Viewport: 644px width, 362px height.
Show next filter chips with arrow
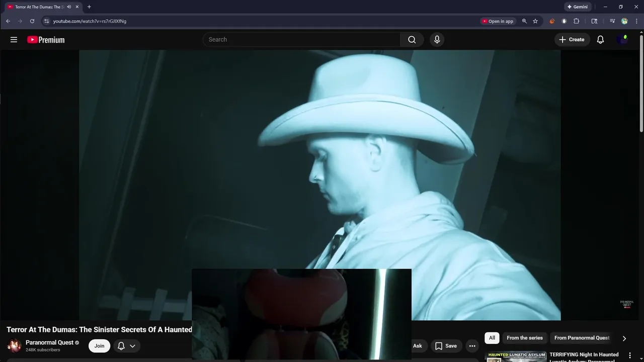pos(624,338)
